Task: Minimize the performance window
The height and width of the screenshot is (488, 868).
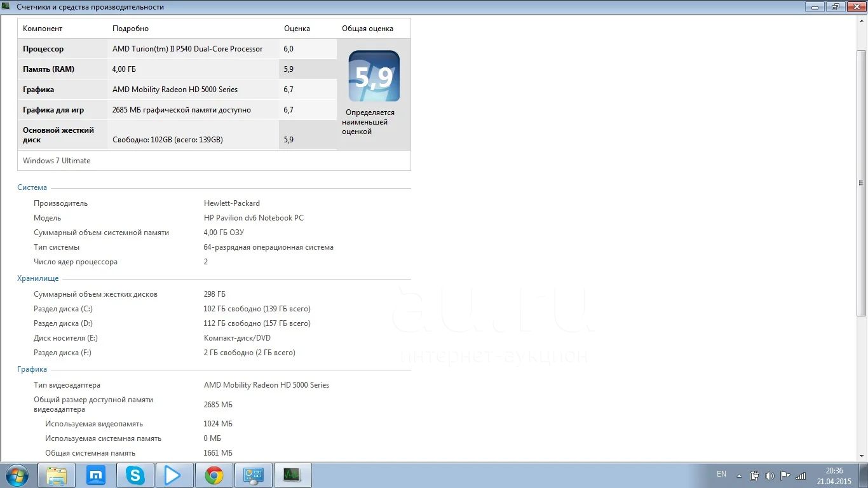Action: point(814,6)
